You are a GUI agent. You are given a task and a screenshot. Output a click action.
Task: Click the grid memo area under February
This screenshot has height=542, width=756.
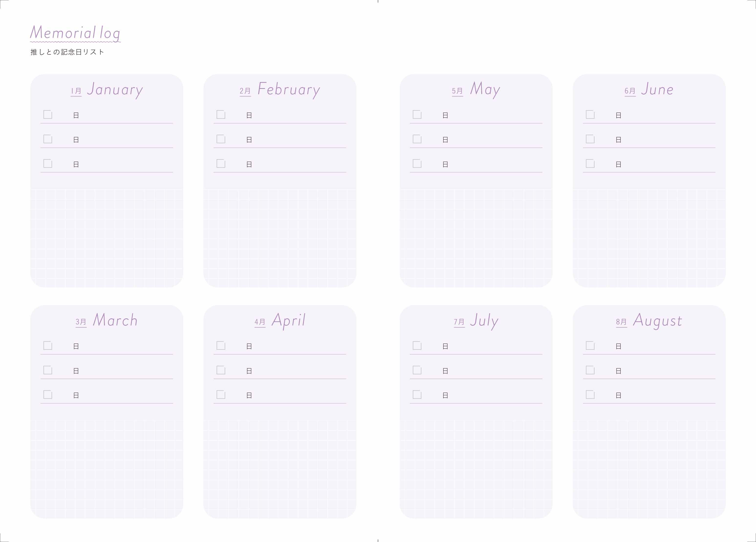[x=280, y=238]
